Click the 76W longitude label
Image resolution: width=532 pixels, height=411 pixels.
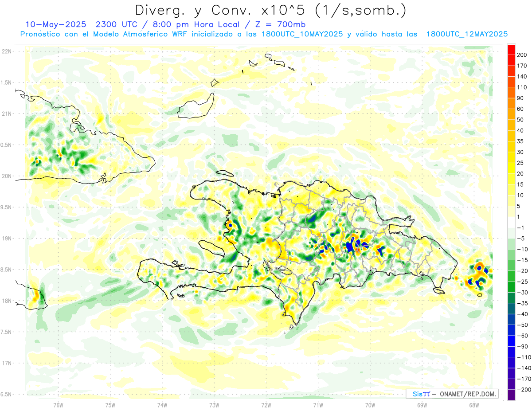pyautogui.click(x=58, y=405)
